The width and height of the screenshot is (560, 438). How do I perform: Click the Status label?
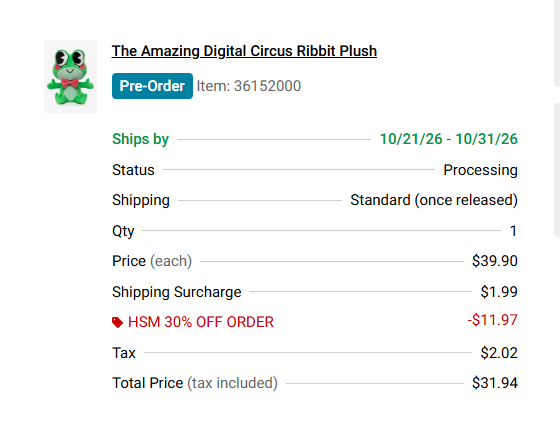(x=133, y=170)
